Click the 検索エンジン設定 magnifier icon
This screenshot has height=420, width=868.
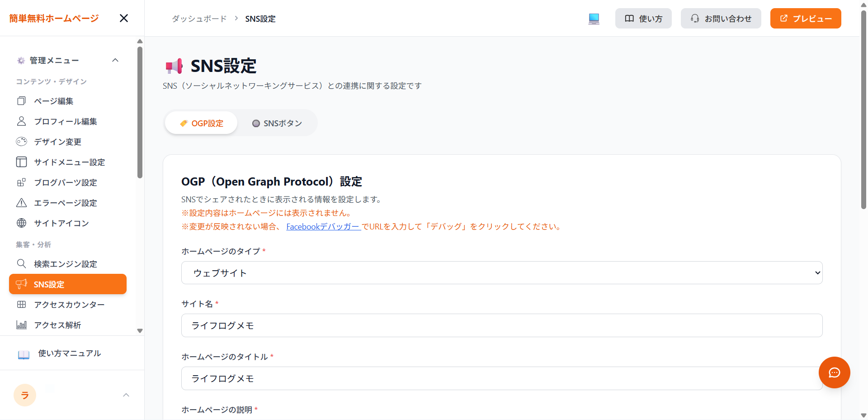point(21,264)
